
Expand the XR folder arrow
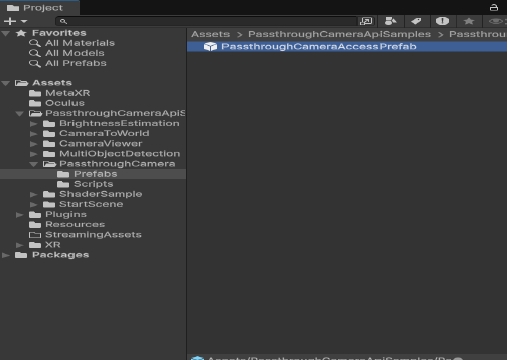[x=20, y=245]
